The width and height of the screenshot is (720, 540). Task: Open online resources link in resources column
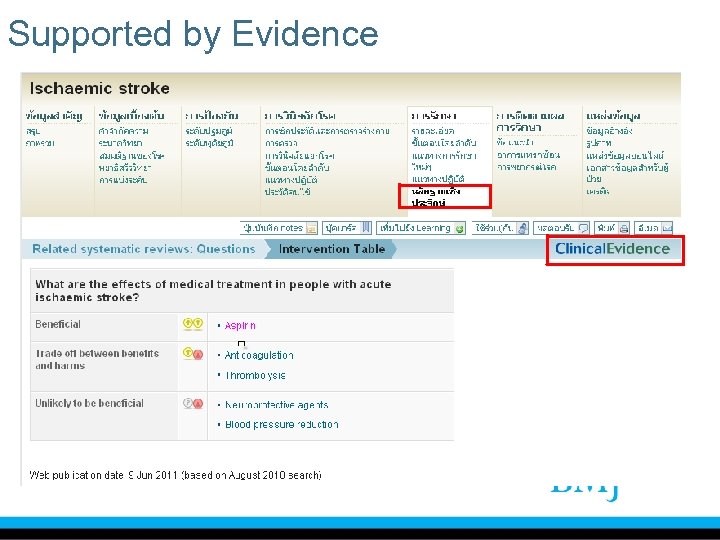tap(625, 156)
